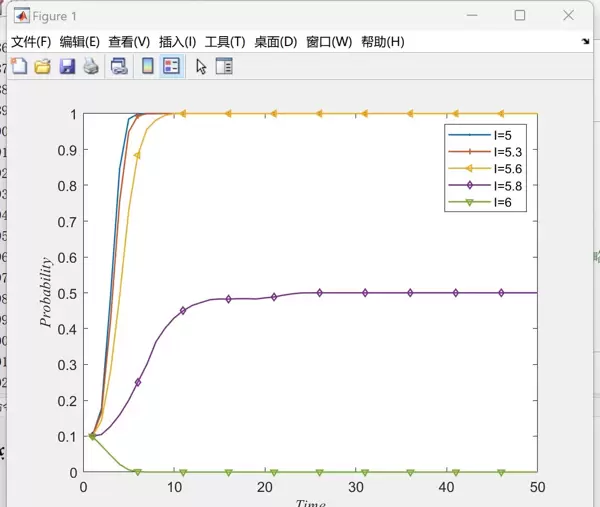The width and height of the screenshot is (600, 507).
Task: Maximize the Figure 1 window
Action: point(520,15)
